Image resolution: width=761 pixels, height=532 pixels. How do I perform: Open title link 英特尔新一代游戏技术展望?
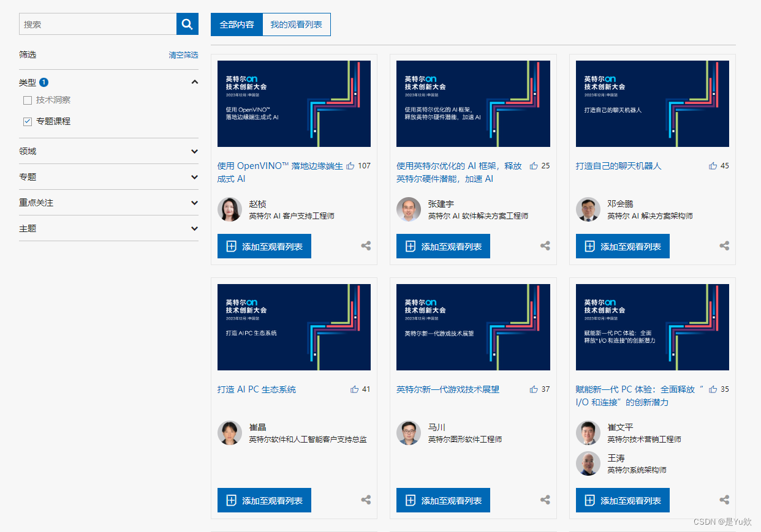(448, 389)
